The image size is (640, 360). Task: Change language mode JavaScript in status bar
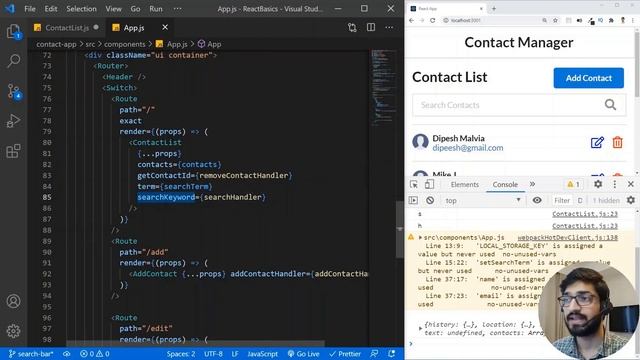point(262,354)
